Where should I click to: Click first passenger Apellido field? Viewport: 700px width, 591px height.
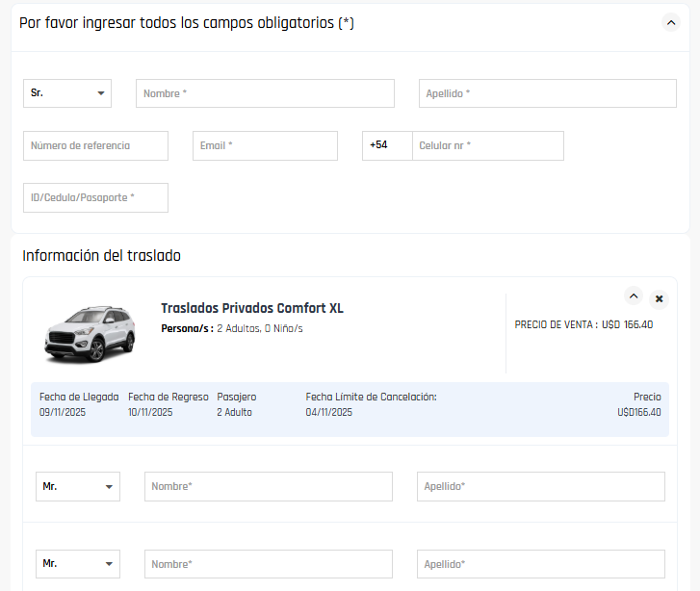tap(540, 487)
